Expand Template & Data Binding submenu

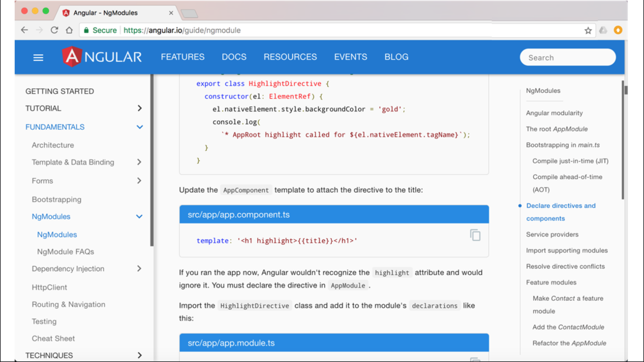(x=139, y=162)
